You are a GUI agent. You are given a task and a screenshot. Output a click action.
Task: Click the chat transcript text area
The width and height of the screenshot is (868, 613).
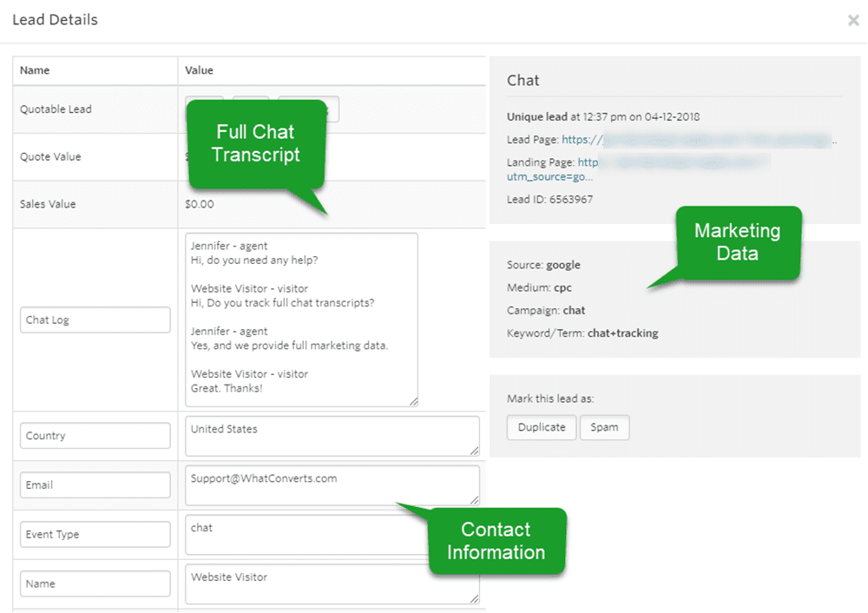tap(302, 320)
